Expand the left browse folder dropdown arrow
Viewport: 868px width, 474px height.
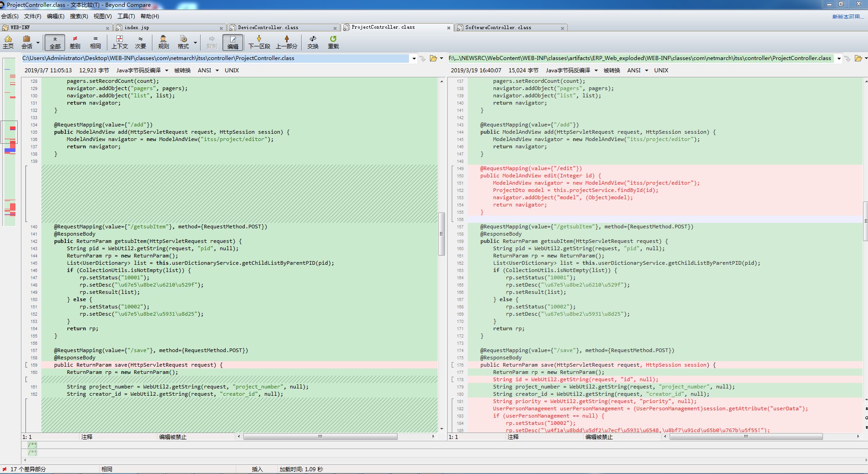pyautogui.click(x=441, y=59)
